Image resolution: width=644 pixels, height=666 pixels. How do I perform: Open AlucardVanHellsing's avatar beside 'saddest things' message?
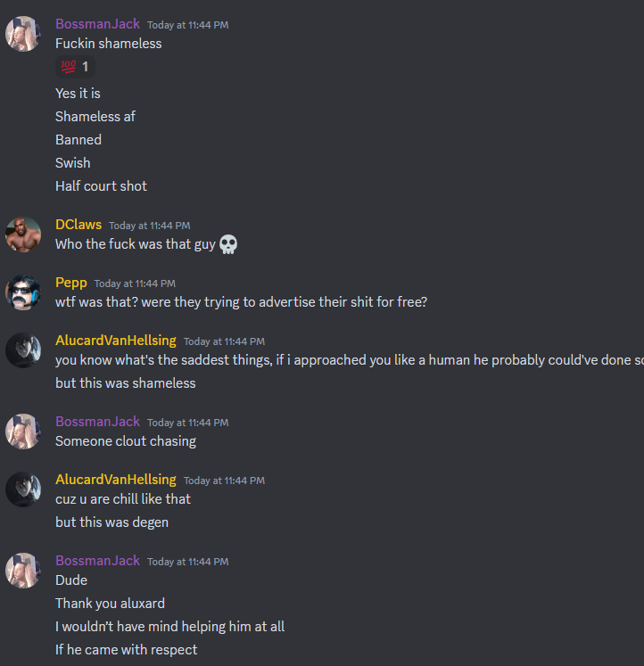pos(23,350)
